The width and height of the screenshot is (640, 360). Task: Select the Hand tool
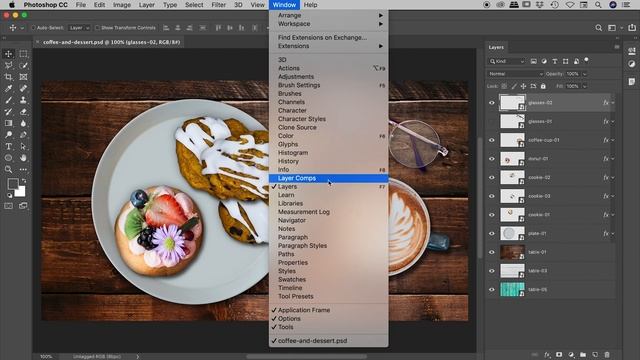pyautogui.click(x=23, y=158)
